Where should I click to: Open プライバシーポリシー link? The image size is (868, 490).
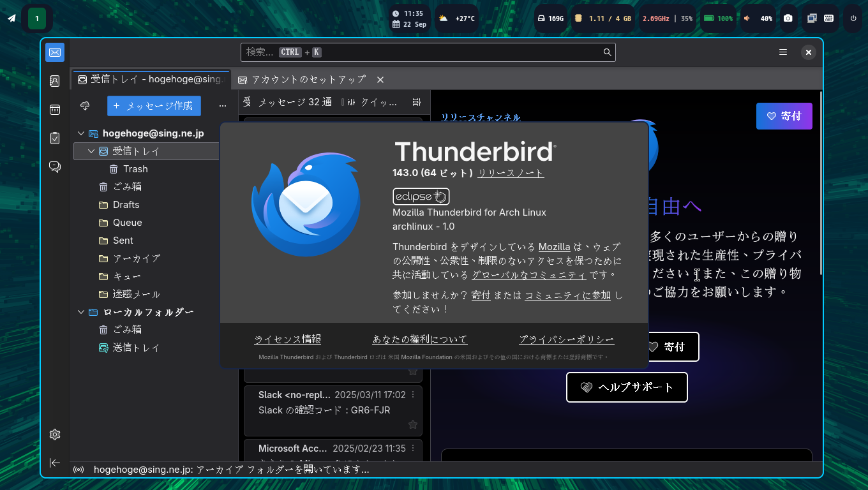point(567,339)
